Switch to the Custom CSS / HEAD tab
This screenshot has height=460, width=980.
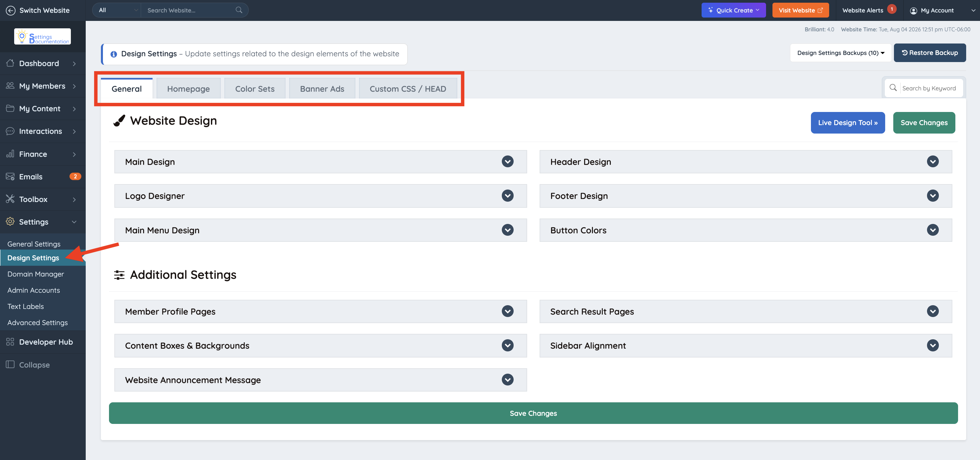pos(408,89)
